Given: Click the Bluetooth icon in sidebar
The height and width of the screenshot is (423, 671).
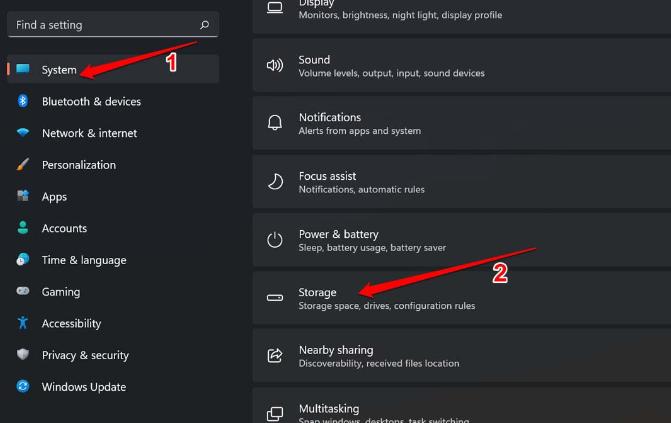Looking at the screenshot, I should pos(23,101).
